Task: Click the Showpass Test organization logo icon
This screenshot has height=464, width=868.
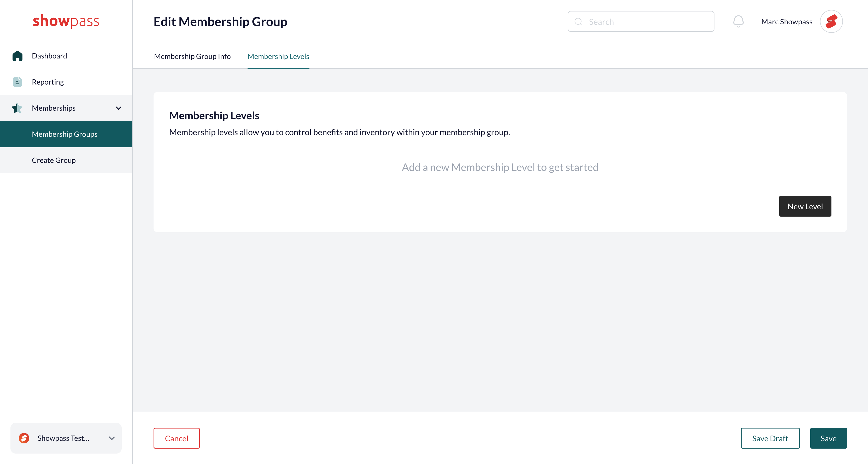Action: tap(24, 438)
